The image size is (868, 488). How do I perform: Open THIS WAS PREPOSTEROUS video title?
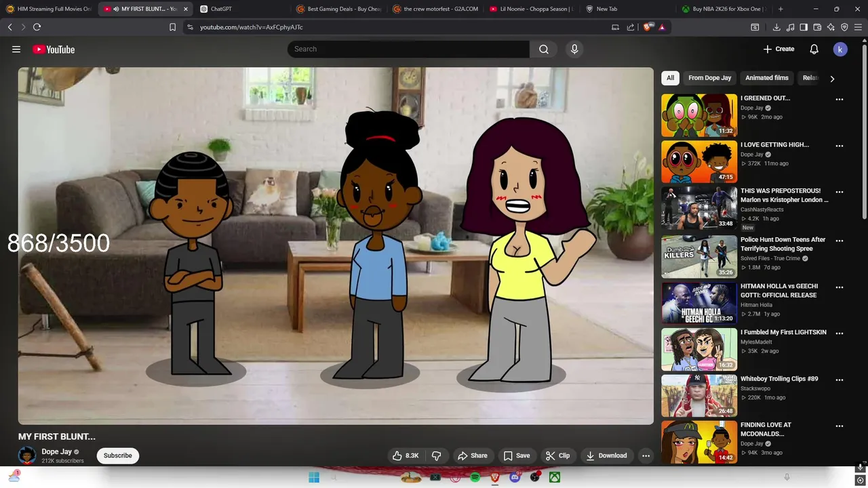784,195
